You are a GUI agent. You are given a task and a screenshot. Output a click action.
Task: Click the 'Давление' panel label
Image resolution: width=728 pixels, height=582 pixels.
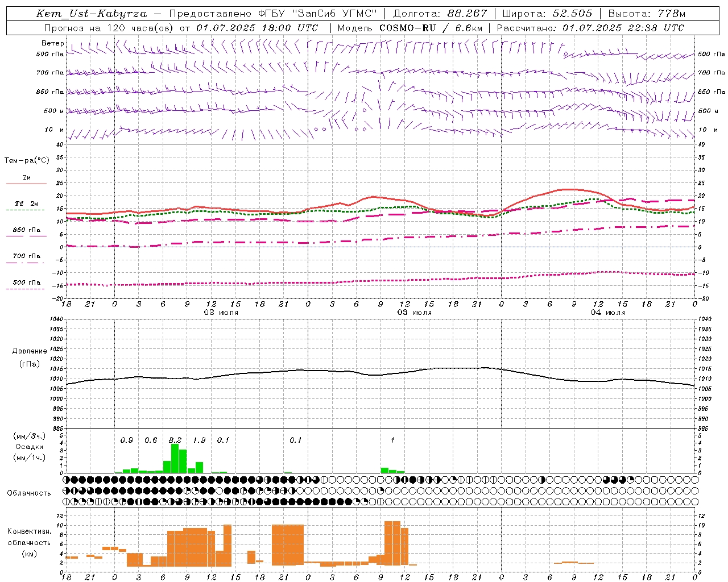[x=30, y=351]
